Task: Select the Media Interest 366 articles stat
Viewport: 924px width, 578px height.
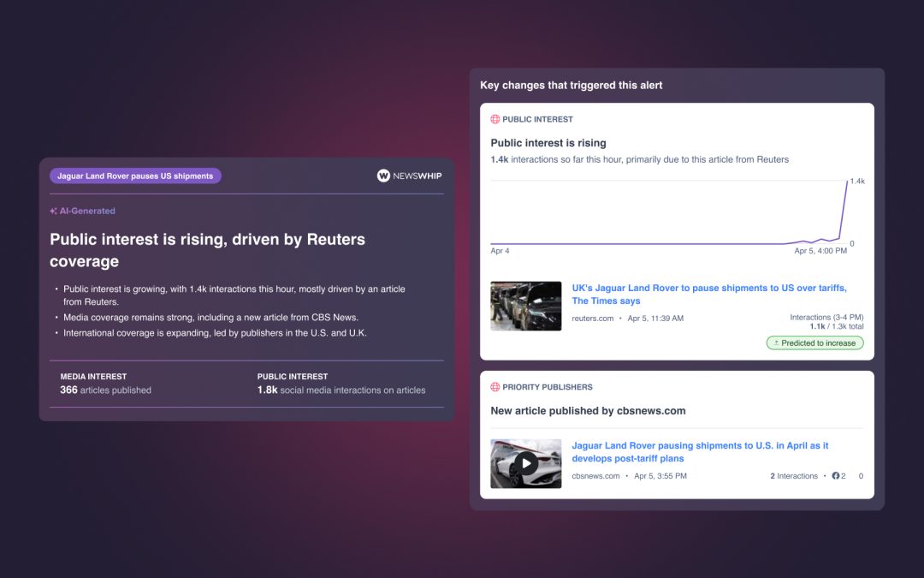Action: [x=105, y=384]
